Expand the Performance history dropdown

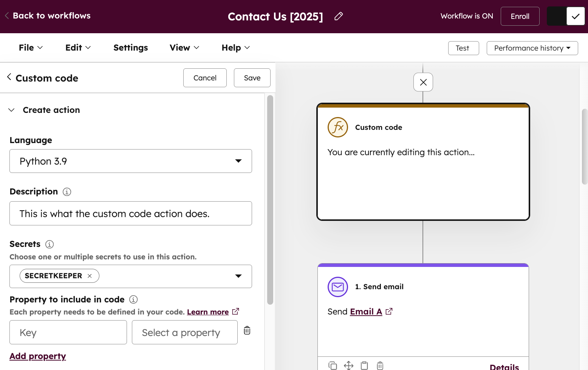coord(532,48)
